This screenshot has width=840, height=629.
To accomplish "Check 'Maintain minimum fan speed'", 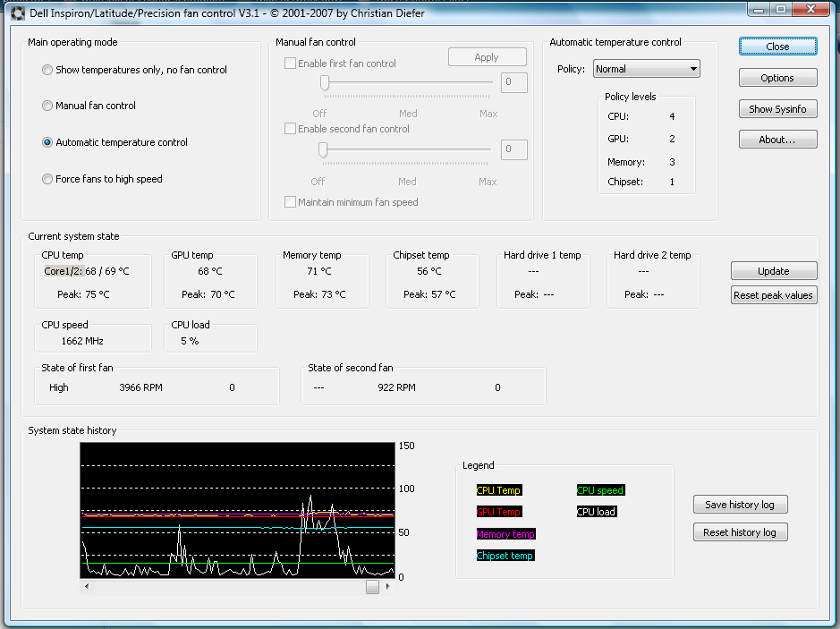I will coord(288,201).
